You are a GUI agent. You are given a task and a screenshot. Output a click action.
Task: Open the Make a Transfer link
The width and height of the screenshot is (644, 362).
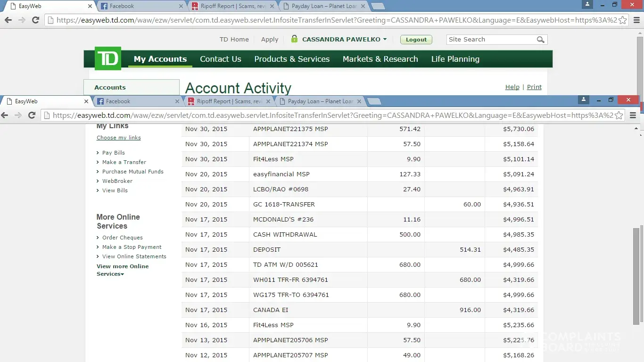124,162
